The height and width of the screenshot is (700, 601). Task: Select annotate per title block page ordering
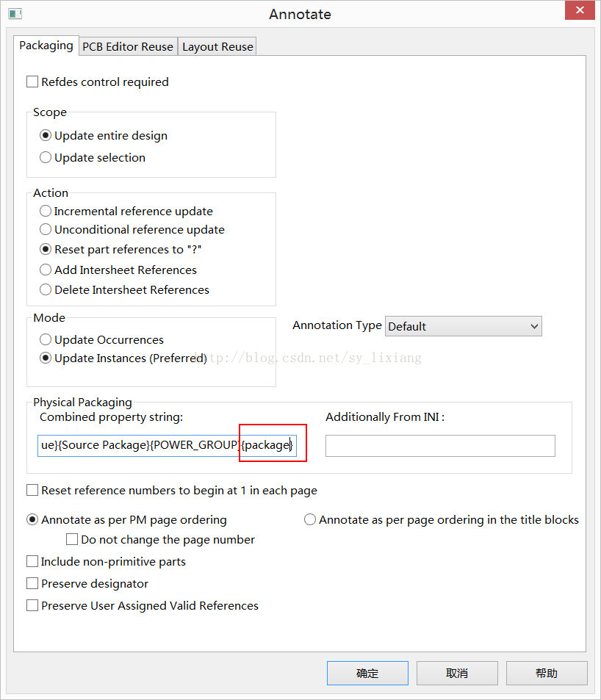coord(310,520)
